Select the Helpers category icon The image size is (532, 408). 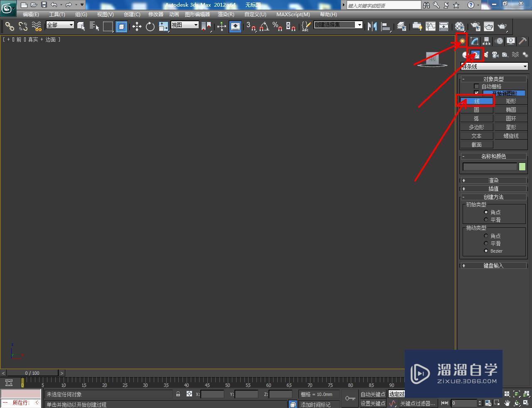[x=505, y=54]
